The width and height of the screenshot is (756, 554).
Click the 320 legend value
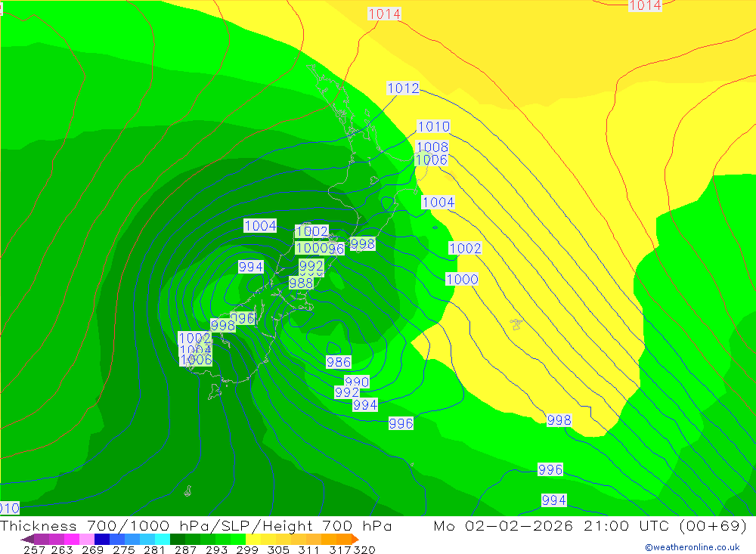pos(364,549)
